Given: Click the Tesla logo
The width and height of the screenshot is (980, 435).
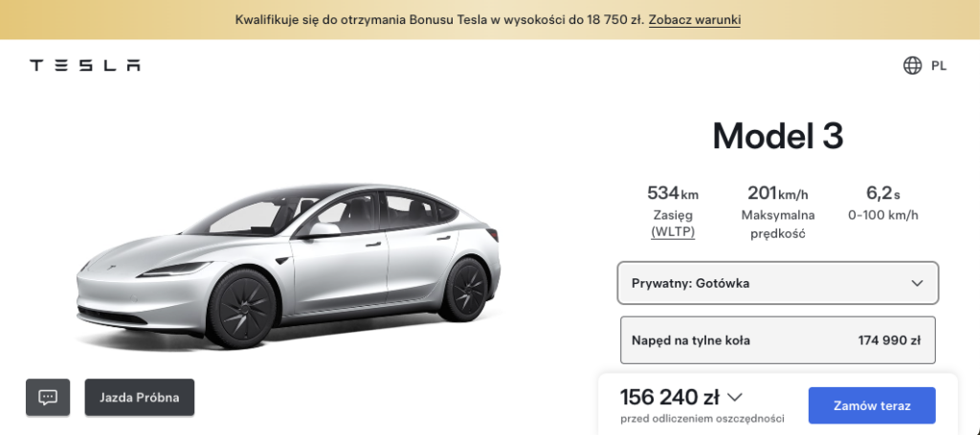Looking at the screenshot, I should click(x=85, y=66).
